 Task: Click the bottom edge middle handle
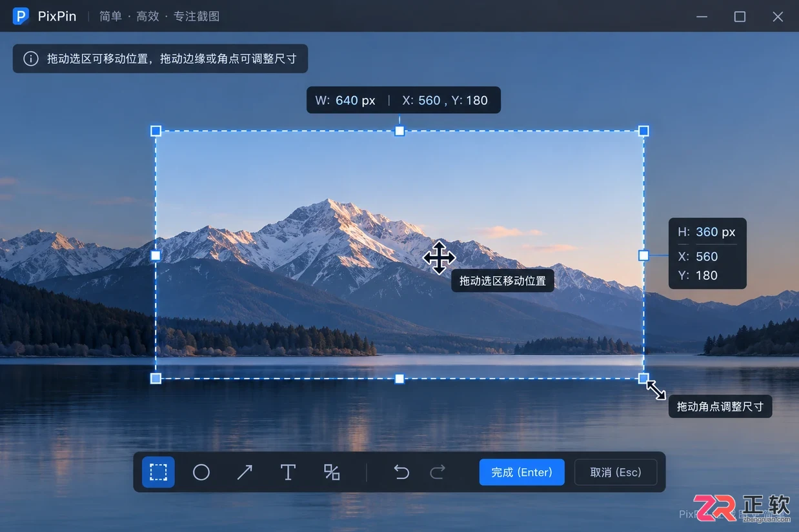399,379
